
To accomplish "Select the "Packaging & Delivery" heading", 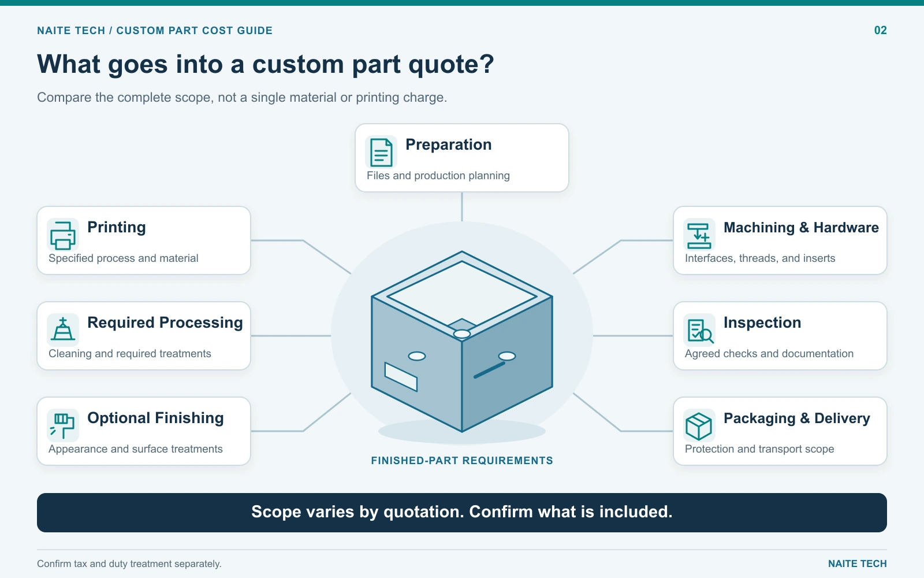I will tap(797, 418).
